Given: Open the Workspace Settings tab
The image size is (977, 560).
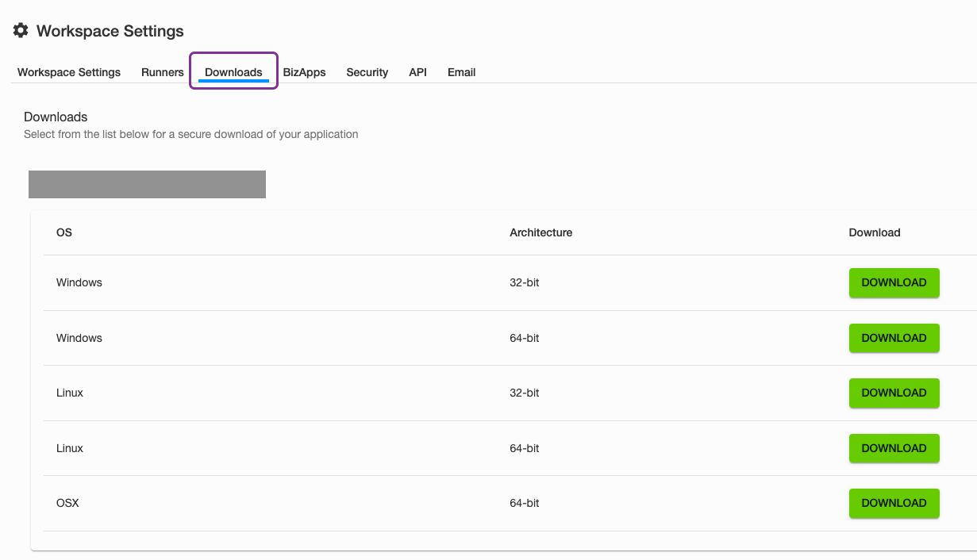Looking at the screenshot, I should (x=69, y=72).
